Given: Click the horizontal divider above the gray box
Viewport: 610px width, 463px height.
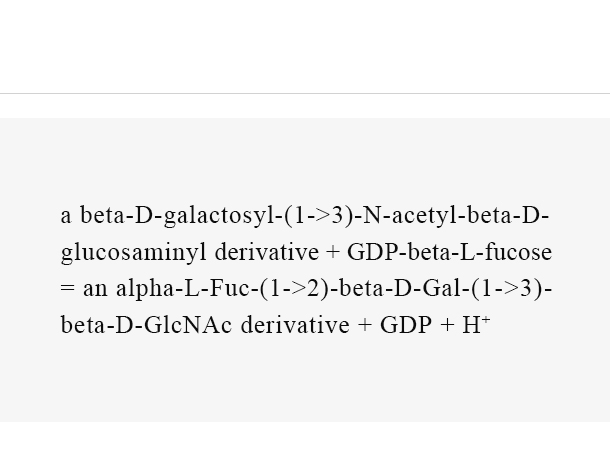Looking at the screenshot, I should [x=305, y=93].
